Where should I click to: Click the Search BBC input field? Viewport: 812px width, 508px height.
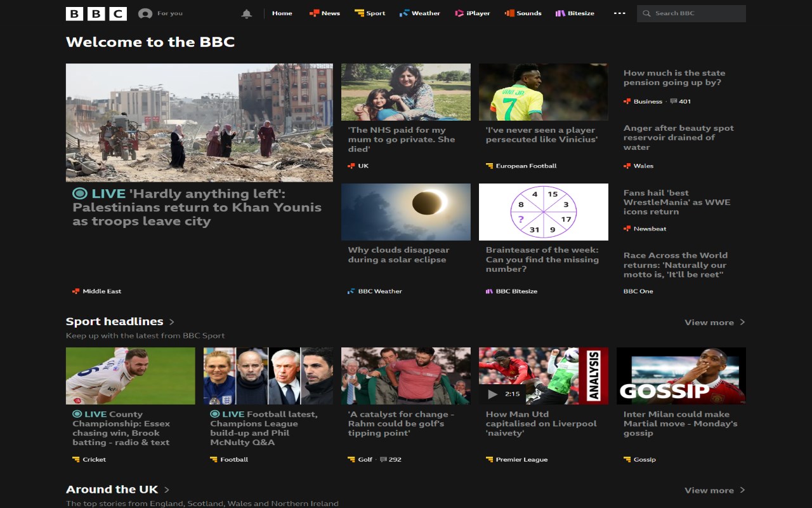[691, 13]
